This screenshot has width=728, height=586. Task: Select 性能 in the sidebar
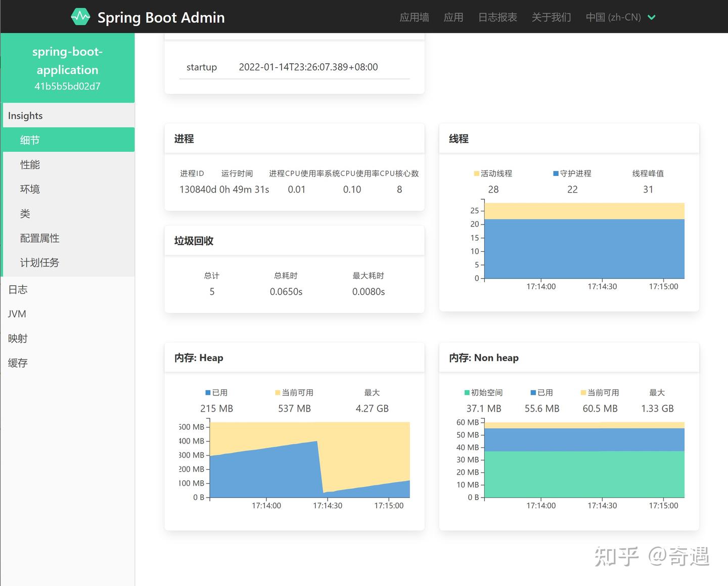(x=29, y=164)
